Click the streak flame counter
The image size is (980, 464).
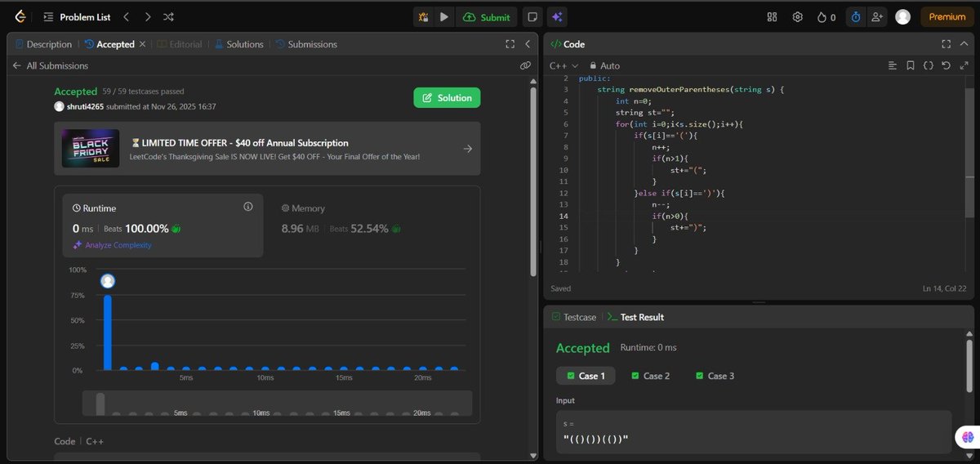(826, 16)
